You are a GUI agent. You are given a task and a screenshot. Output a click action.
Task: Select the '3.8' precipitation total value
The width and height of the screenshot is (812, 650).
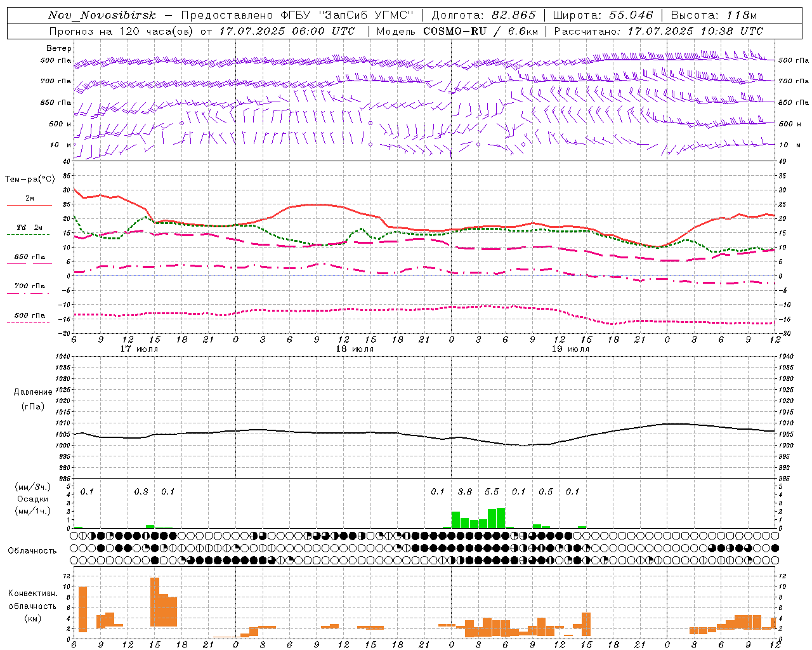point(465,491)
